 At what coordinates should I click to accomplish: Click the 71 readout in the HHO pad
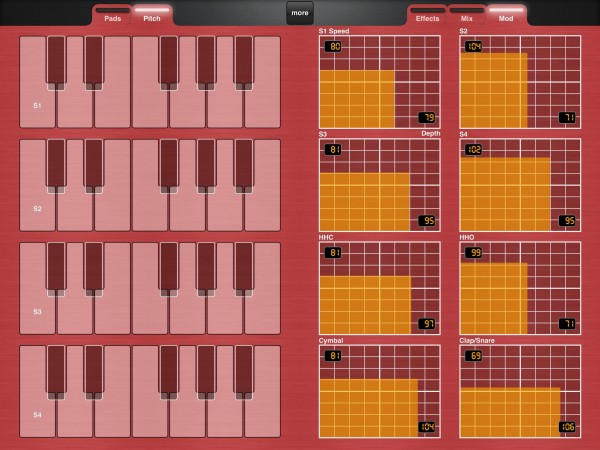point(567,324)
